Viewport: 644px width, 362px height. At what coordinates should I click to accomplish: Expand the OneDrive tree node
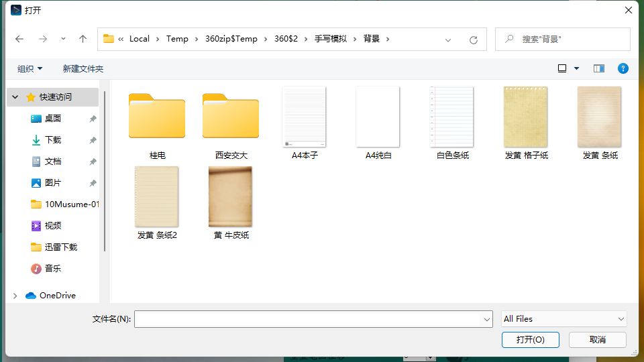tap(15, 296)
